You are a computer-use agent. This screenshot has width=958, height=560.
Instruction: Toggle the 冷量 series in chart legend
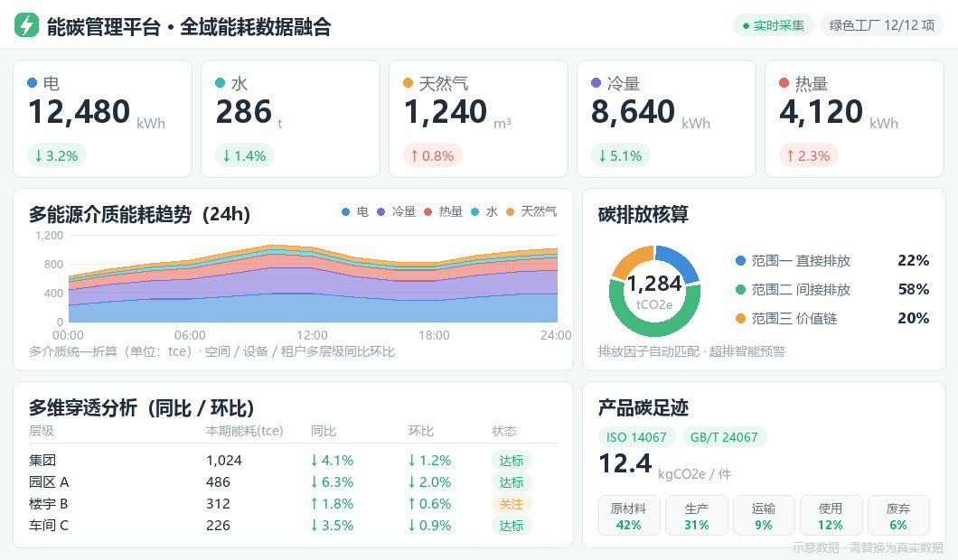pyautogui.click(x=396, y=212)
